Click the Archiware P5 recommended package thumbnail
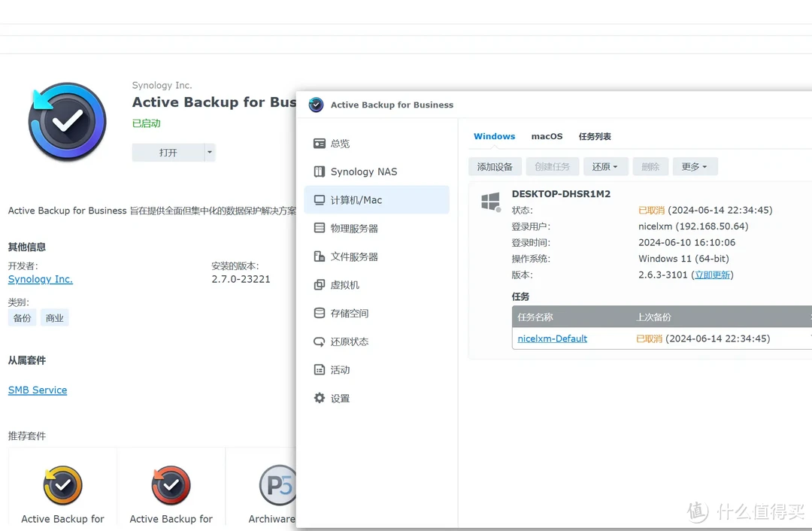Image resolution: width=812 pixels, height=531 pixels. (x=277, y=485)
